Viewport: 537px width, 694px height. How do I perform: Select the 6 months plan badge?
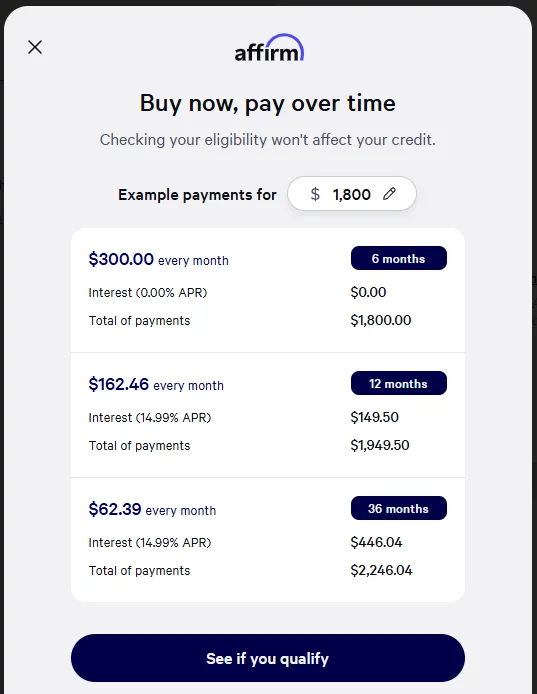pos(398,258)
